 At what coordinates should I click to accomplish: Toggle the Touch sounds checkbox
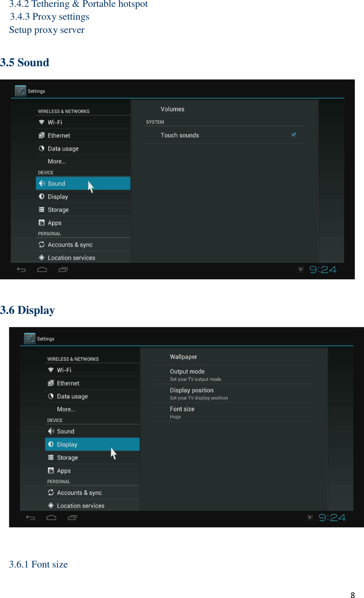(293, 135)
